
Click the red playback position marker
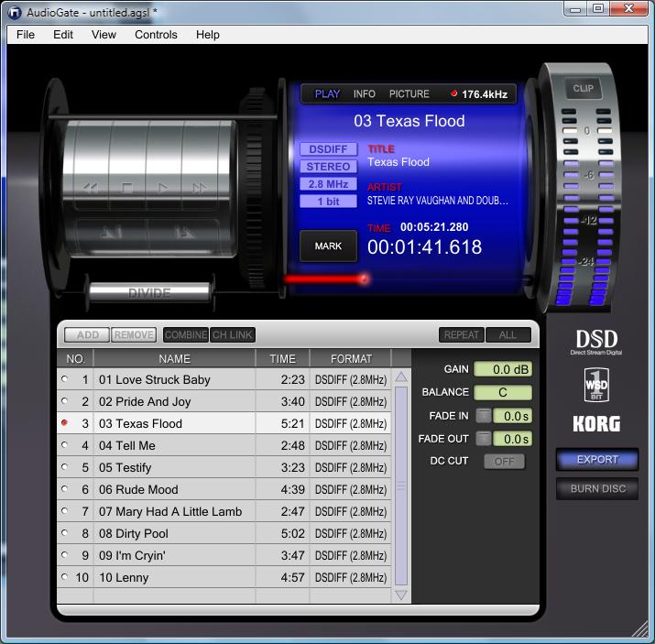tap(364, 279)
